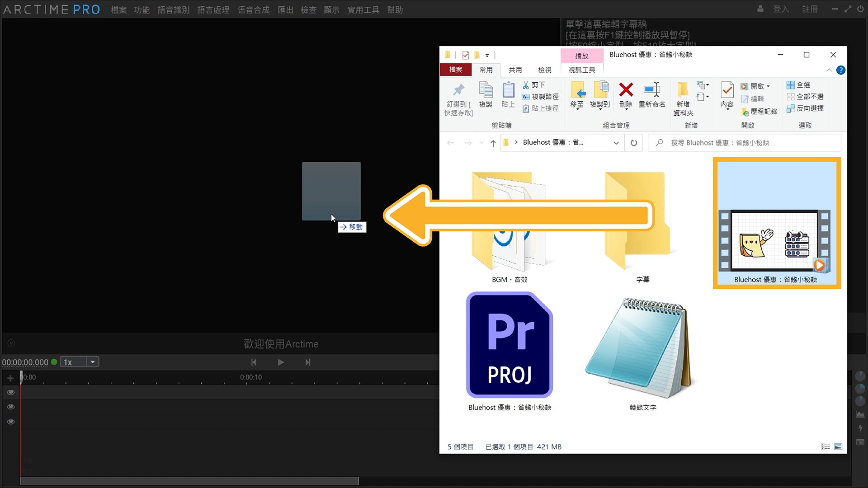The width and height of the screenshot is (868, 488).
Task: Click the New Folder icon
Action: pos(683,89)
